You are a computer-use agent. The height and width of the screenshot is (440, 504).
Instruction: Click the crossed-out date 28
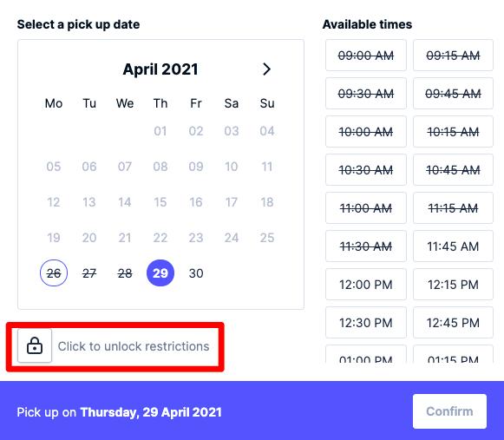125,273
